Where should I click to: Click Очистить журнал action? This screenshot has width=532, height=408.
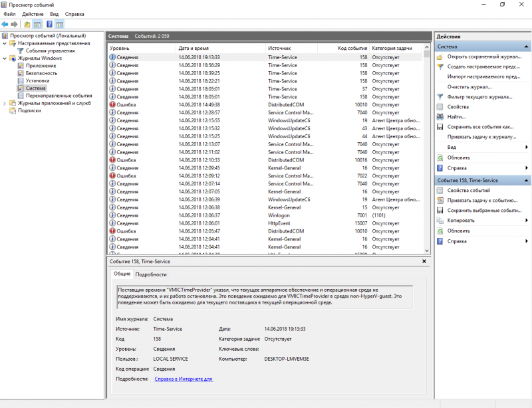point(469,87)
